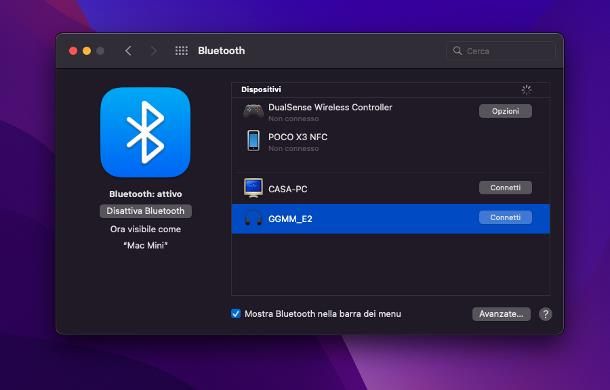Click the DualSense gamepad controller icon
Image resolution: width=610 pixels, height=390 pixels.
[x=253, y=111]
